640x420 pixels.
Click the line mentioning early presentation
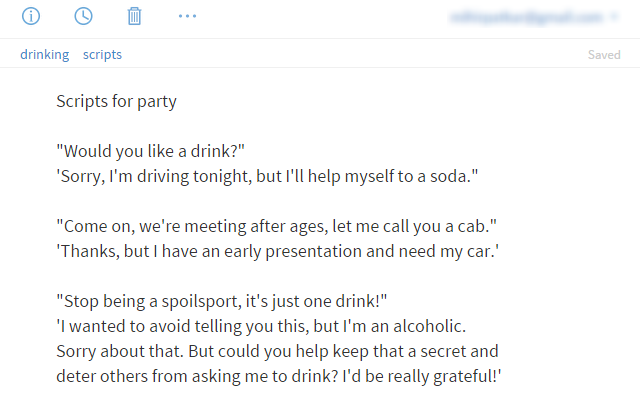[x=278, y=251]
